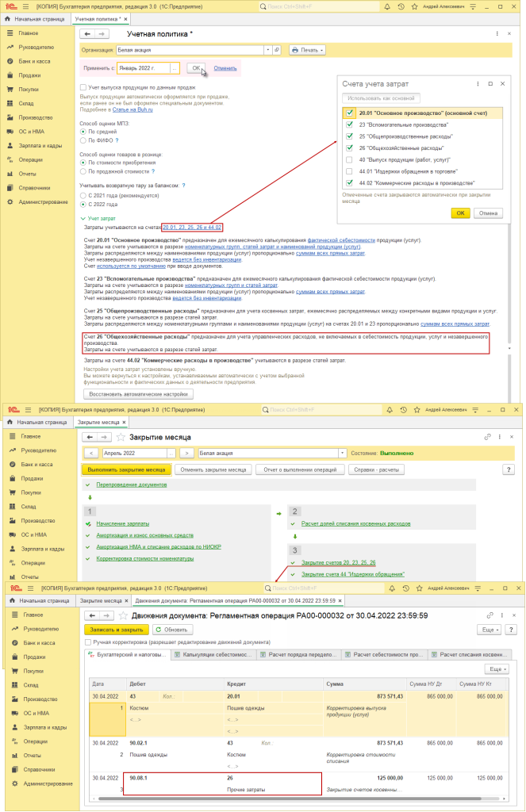Click forward arrow in Учетная политика form
The height and width of the screenshot is (812, 526).
coord(101,33)
